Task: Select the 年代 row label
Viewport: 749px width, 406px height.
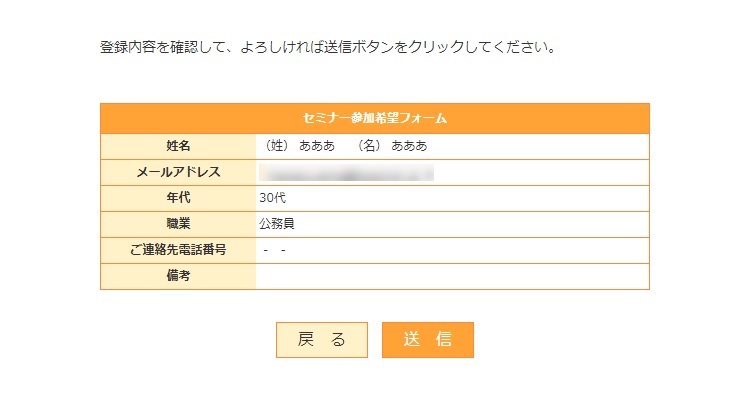Action: [178, 198]
